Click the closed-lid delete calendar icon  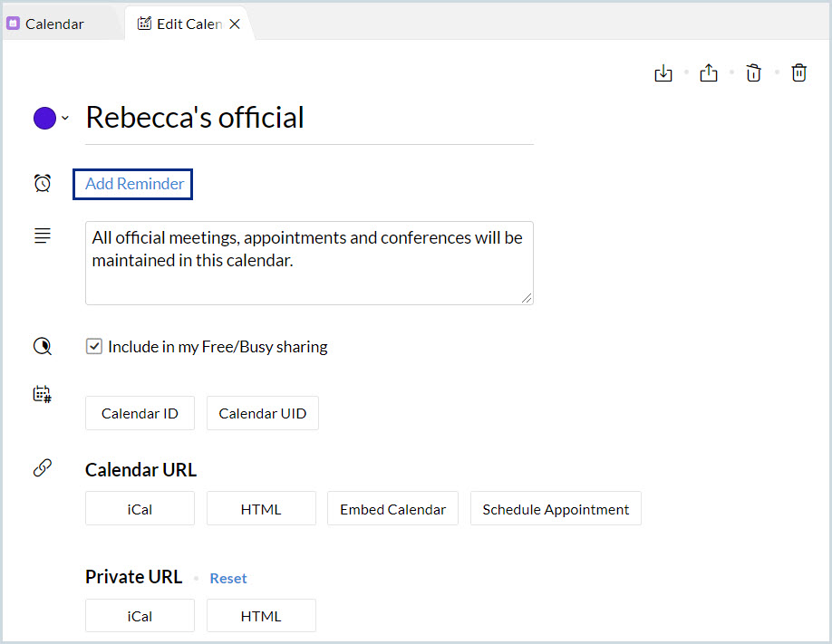point(799,73)
